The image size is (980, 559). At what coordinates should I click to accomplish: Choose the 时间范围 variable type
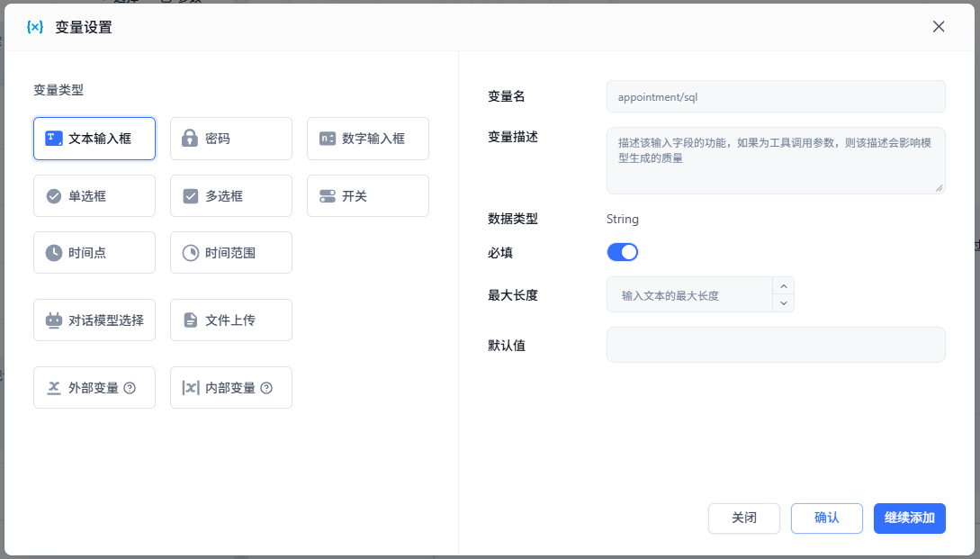pos(230,253)
